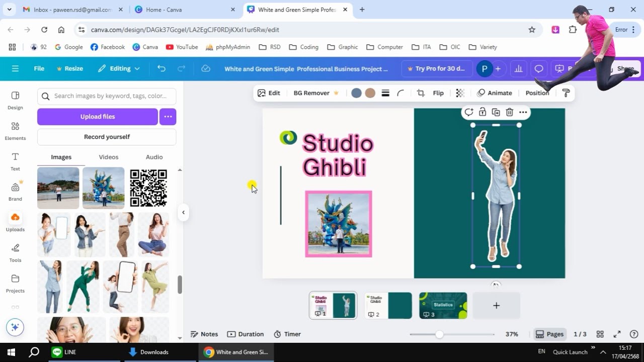Open the Timer tool

coord(287,334)
